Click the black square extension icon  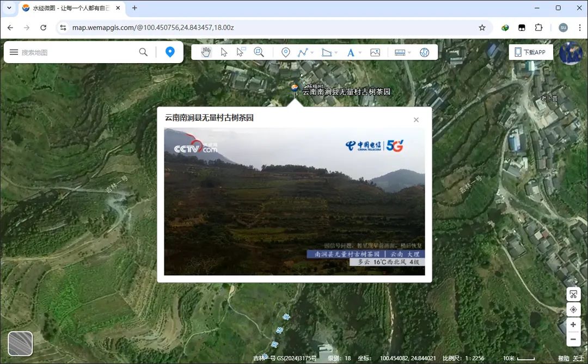[522, 27]
